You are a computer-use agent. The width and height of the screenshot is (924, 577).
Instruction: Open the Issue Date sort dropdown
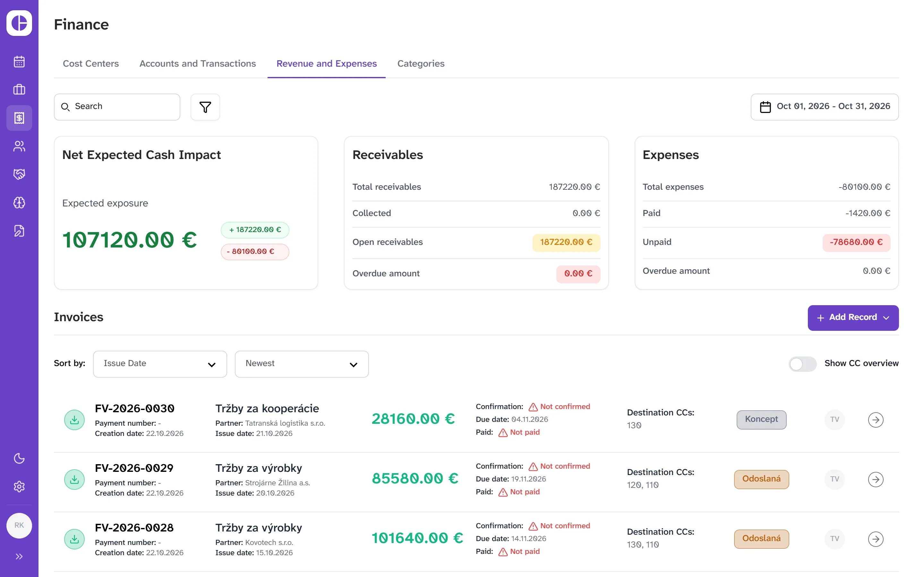160,364
